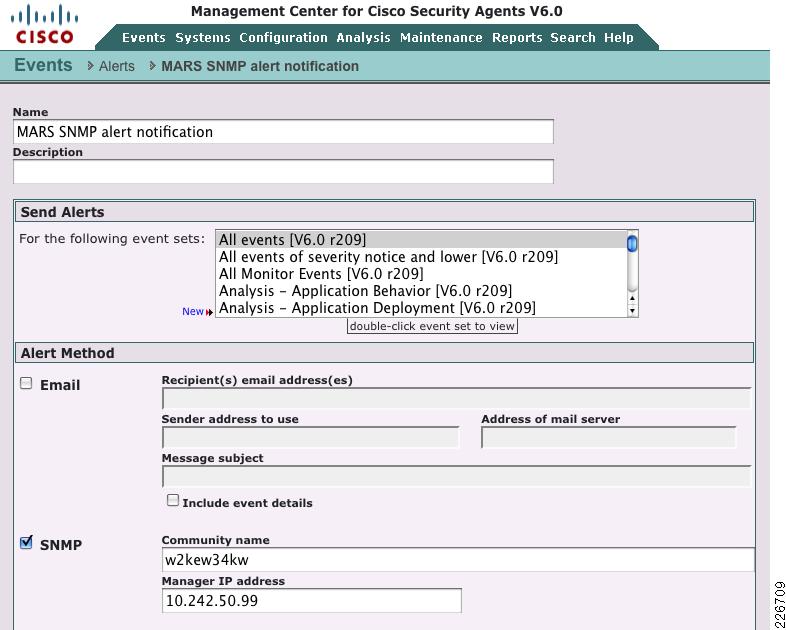
Task: Click the Alert Method section header
Action: pyautogui.click(x=384, y=353)
